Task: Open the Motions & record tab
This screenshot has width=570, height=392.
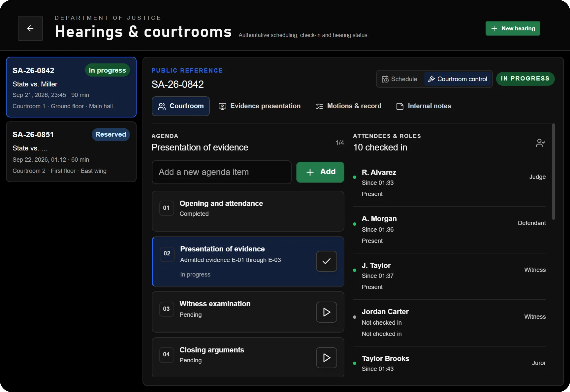Action: [349, 106]
